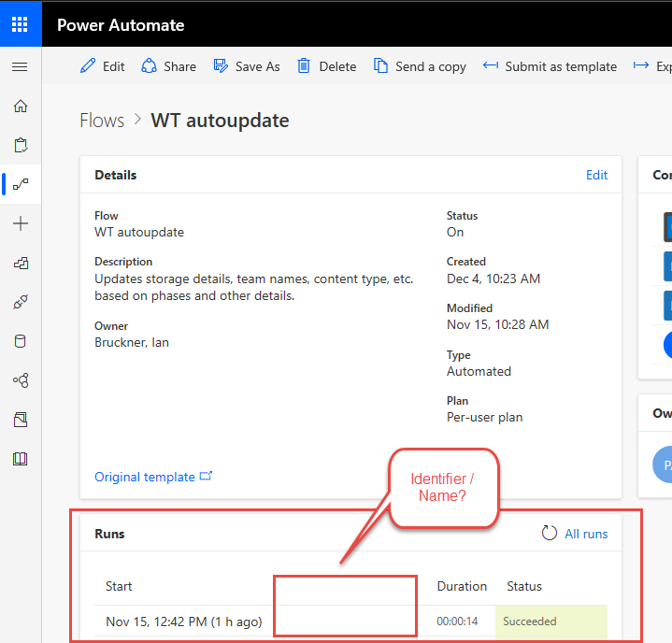
Task: Click the Power Automate title
Action: [121, 25]
